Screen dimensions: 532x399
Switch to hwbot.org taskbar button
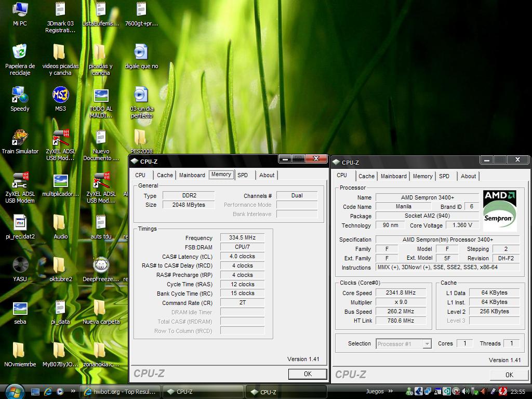click(x=120, y=392)
